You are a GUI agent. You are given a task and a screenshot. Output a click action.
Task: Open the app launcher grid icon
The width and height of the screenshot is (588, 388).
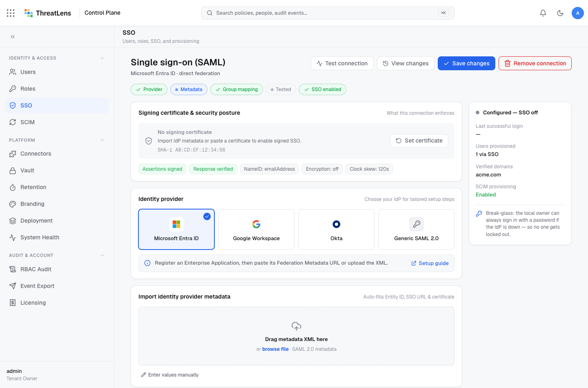tap(11, 13)
